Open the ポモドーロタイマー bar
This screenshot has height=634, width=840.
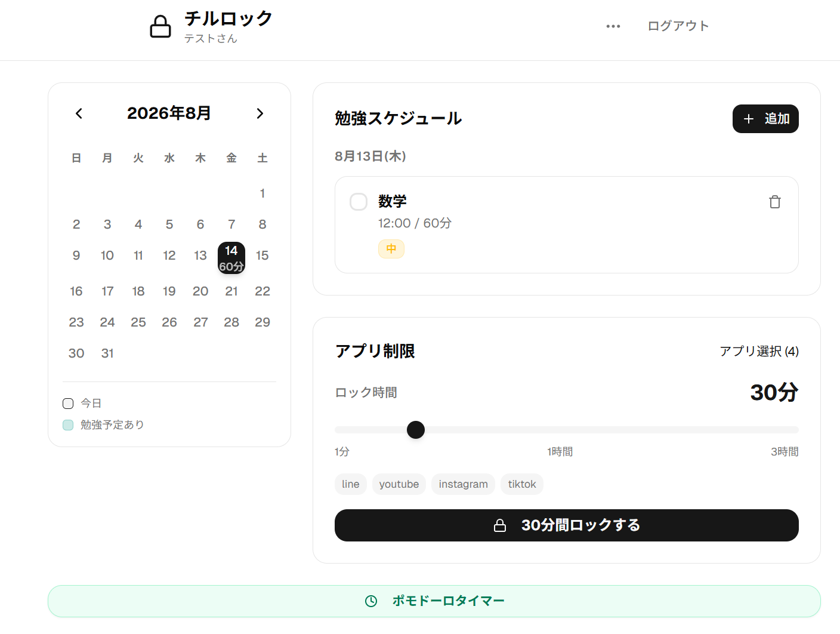pos(434,601)
